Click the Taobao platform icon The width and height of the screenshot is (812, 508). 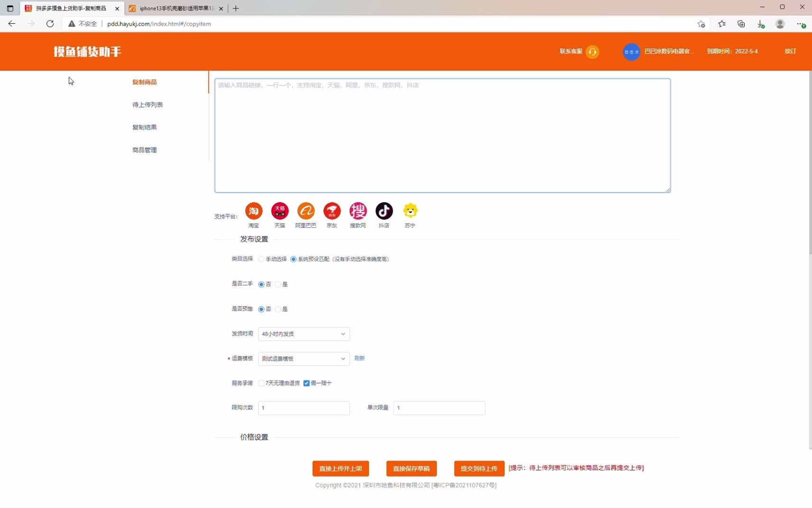(254, 211)
